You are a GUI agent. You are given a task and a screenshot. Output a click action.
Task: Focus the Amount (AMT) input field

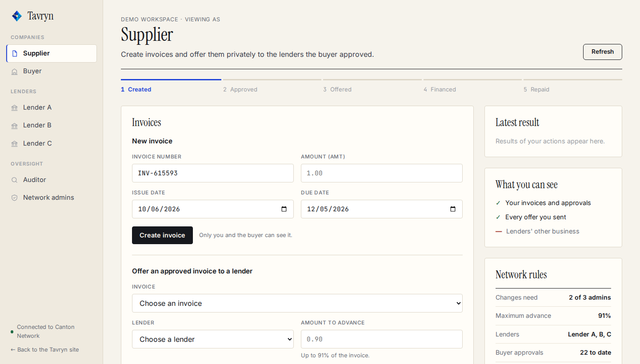[x=382, y=173]
